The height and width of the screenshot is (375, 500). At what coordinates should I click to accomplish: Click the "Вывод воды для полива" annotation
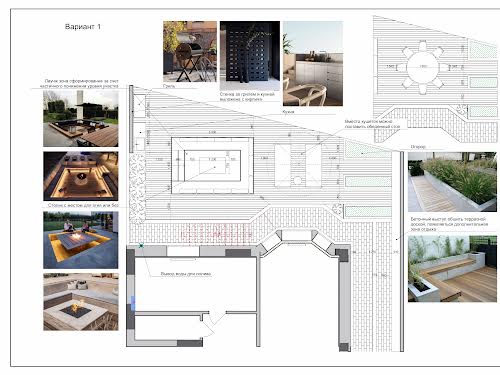[186, 274]
